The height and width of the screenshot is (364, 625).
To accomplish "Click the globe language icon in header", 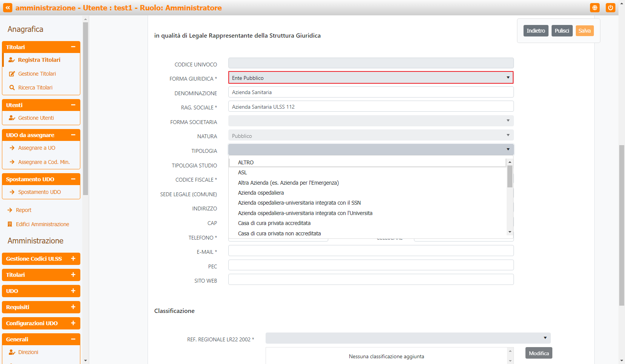I will point(595,8).
